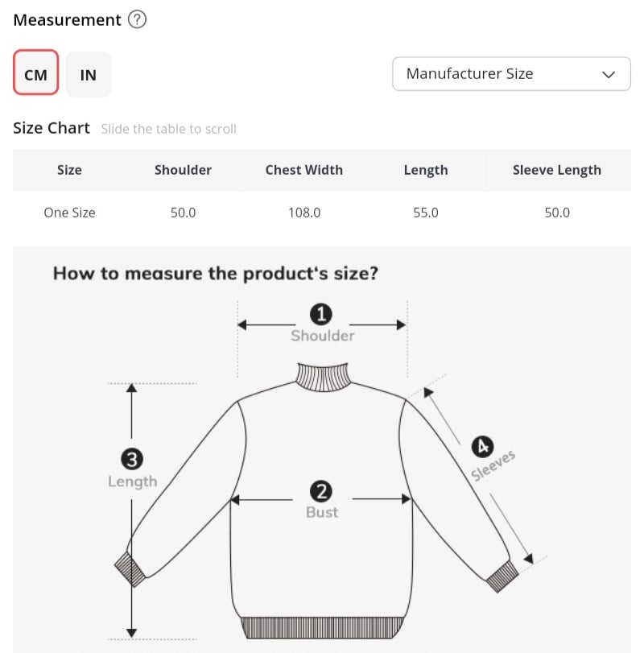
Task: Click the Size Chart heading
Action: [52, 128]
